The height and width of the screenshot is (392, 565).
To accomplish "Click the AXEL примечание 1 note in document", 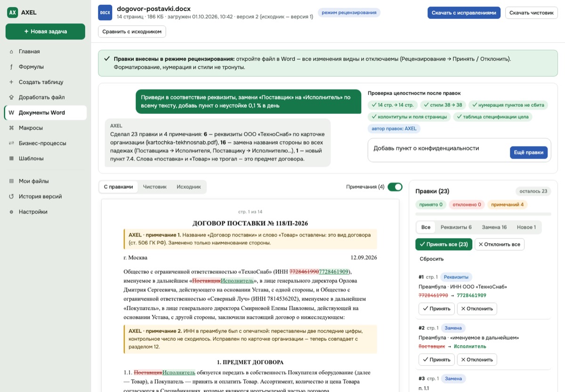I will 250,239.
